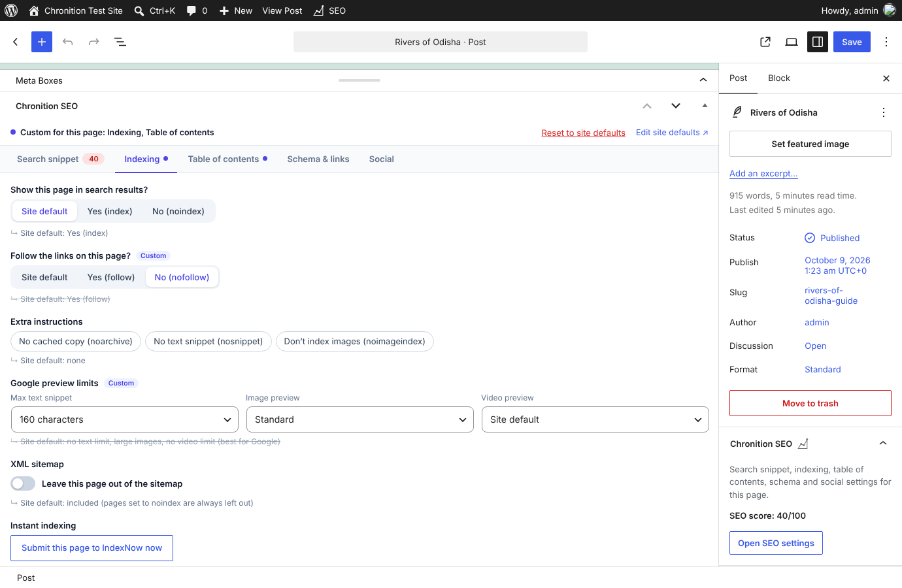Redo the editor change
The height and width of the screenshot is (588, 902).
[x=94, y=42]
